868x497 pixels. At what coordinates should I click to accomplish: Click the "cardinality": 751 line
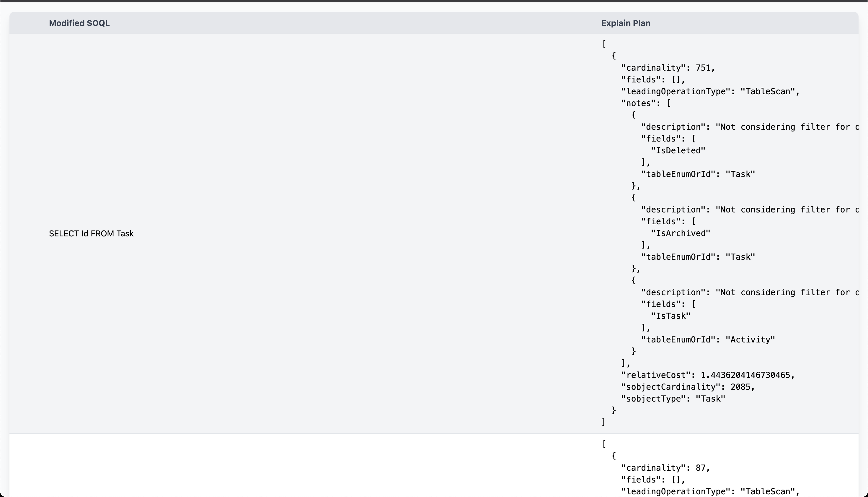point(668,68)
